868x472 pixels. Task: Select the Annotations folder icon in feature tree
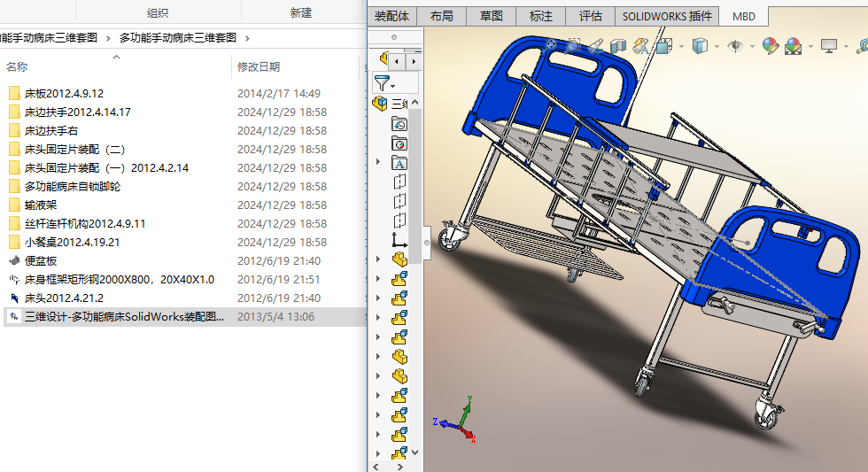pyautogui.click(x=399, y=163)
